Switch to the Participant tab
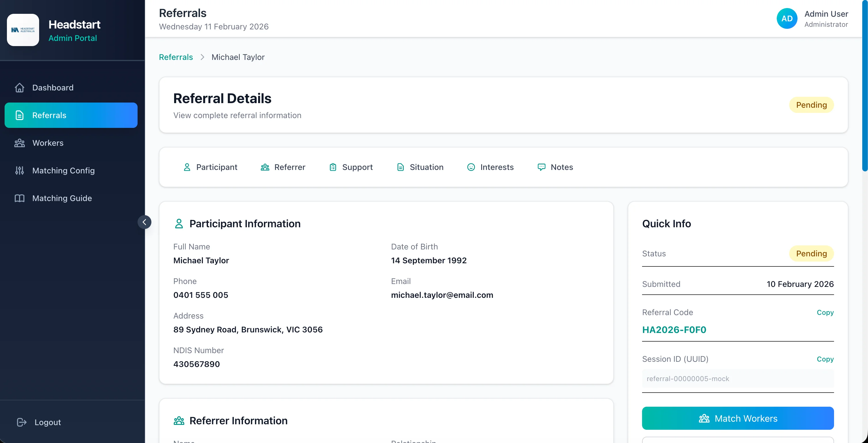The image size is (868, 443). [210, 167]
